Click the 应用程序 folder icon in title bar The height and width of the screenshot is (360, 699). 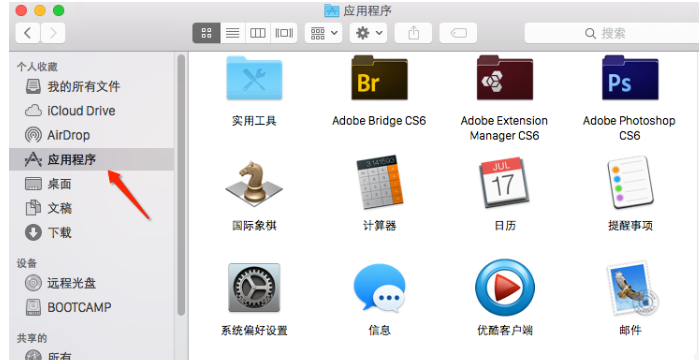coord(332,10)
